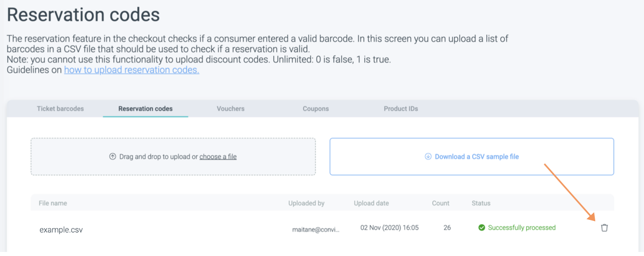Click the "choose a file" link
The height and width of the screenshot is (256, 644).
click(x=218, y=156)
